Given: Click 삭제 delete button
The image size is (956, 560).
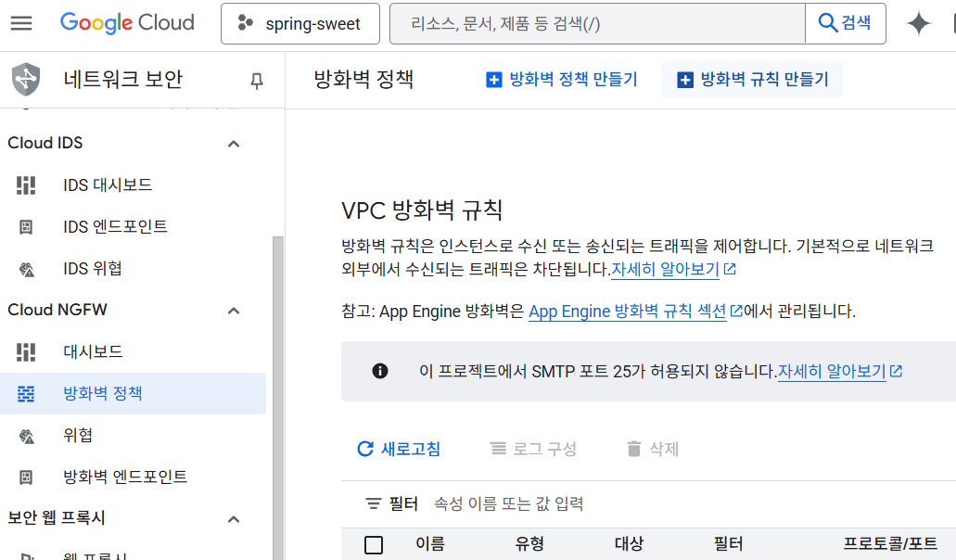Looking at the screenshot, I should tap(653, 449).
